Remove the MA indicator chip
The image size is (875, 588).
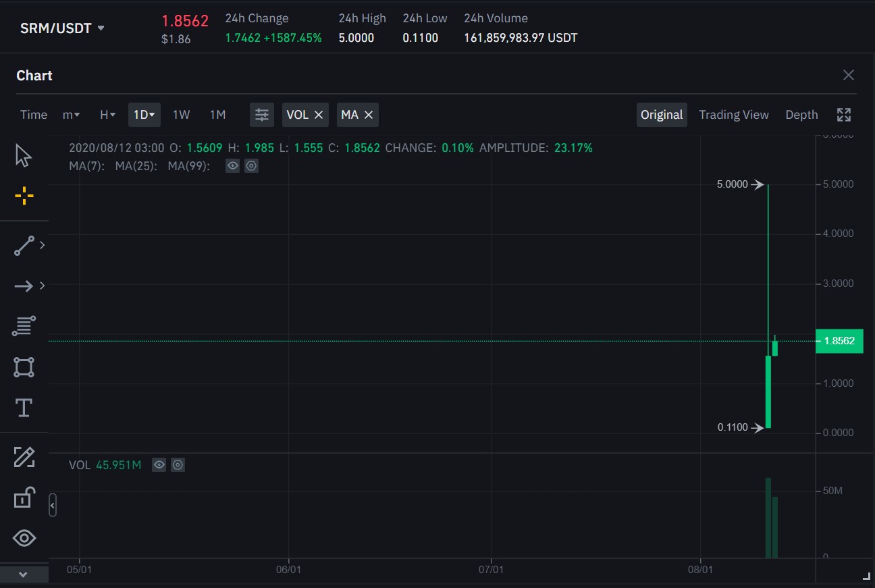click(x=369, y=115)
